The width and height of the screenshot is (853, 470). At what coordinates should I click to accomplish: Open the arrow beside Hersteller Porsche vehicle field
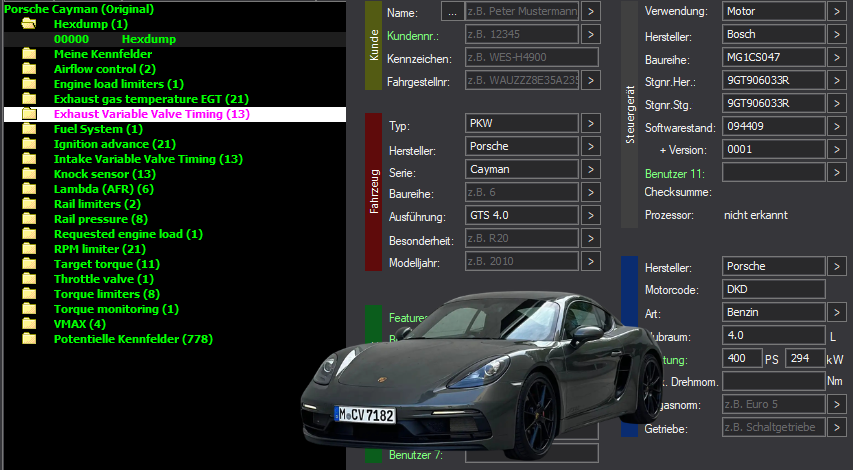(591, 146)
